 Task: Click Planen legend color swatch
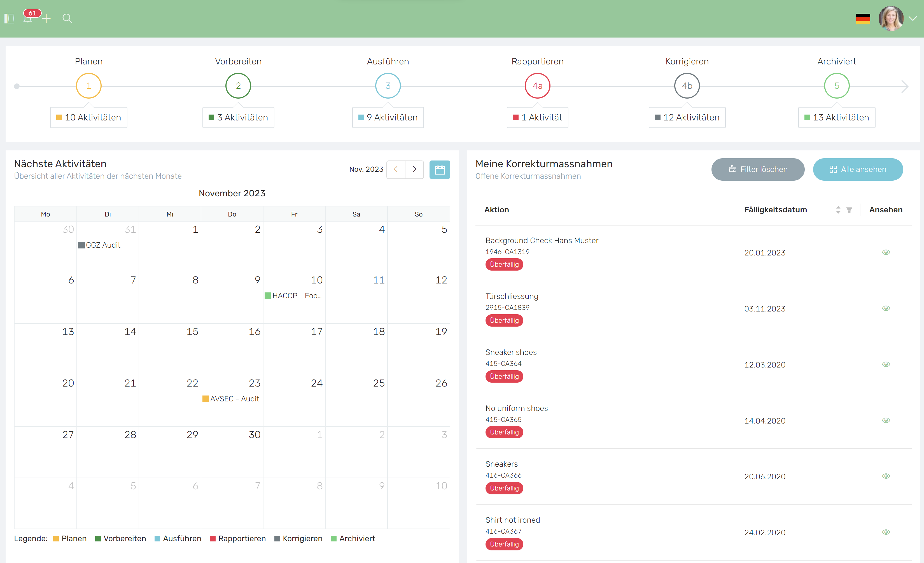tap(56, 539)
